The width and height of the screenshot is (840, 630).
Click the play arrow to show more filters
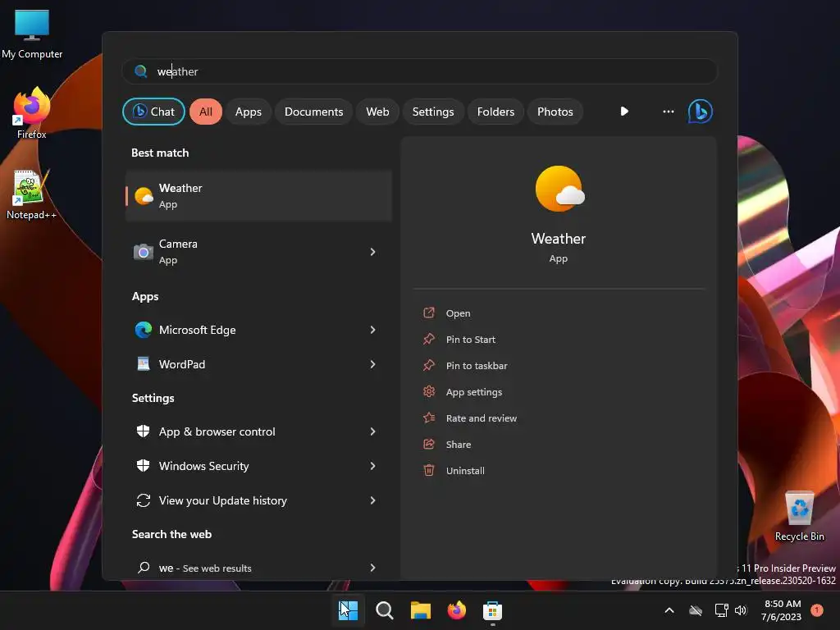point(624,112)
